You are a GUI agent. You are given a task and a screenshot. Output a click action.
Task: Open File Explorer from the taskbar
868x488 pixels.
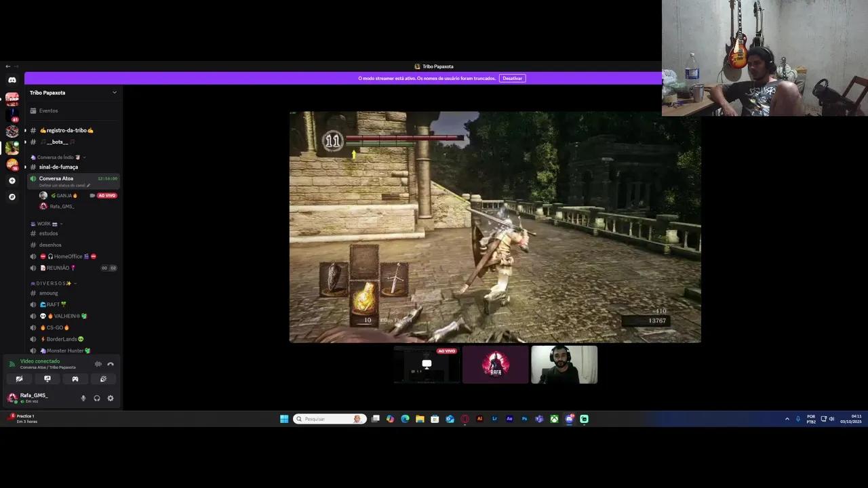[x=420, y=419]
